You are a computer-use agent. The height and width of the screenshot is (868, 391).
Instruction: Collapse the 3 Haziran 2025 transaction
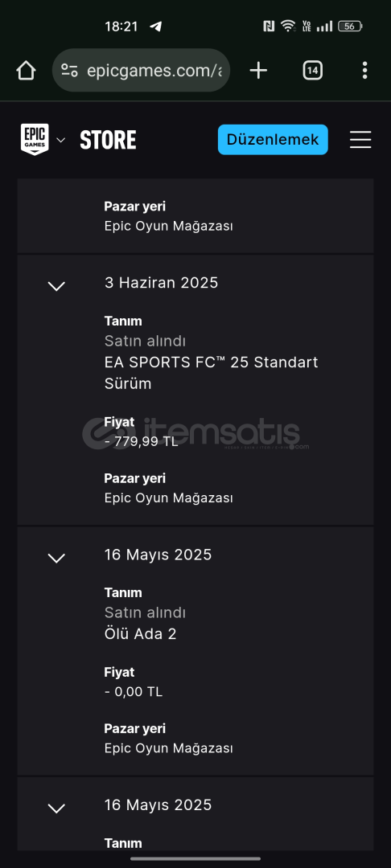56,285
